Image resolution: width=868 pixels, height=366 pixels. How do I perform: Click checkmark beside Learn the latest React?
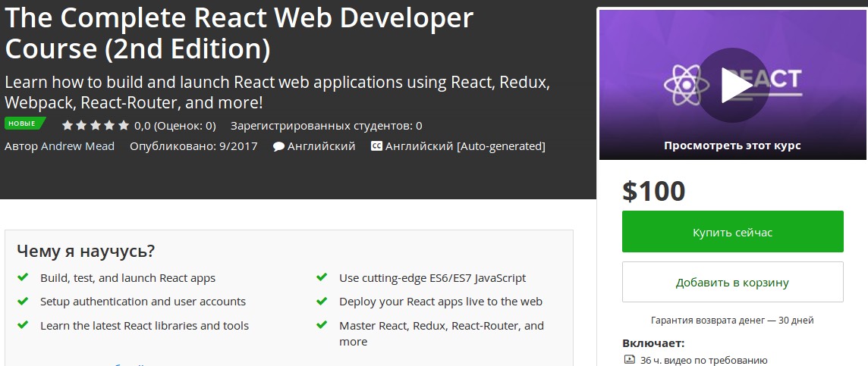pos(23,325)
